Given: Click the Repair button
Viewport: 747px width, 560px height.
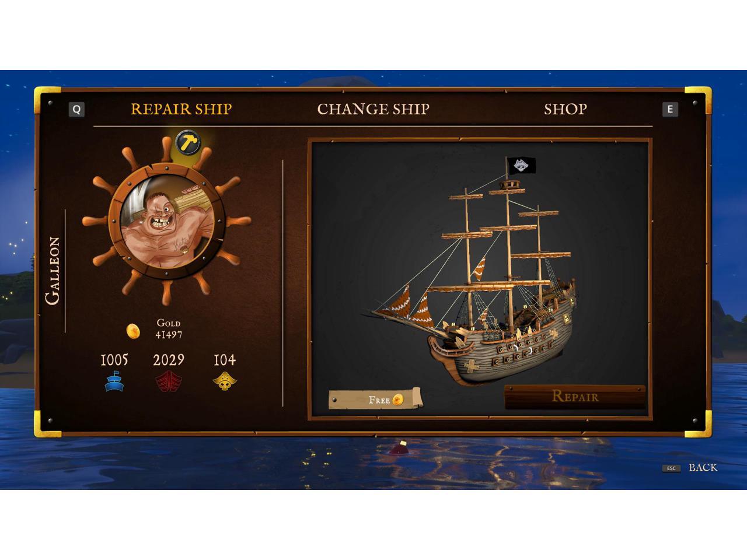Looking at the screenshot, I should (575, 397).
